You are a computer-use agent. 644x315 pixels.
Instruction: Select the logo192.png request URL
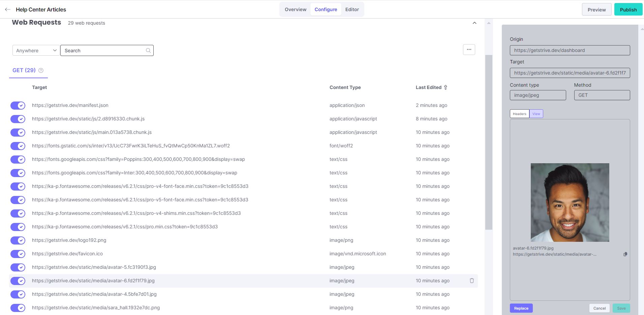pos(69,240)
